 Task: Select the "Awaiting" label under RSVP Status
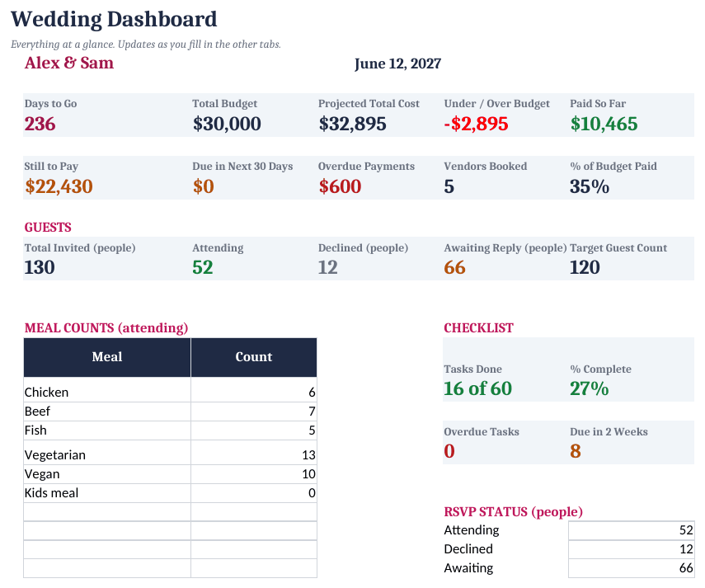coord(468,568)
